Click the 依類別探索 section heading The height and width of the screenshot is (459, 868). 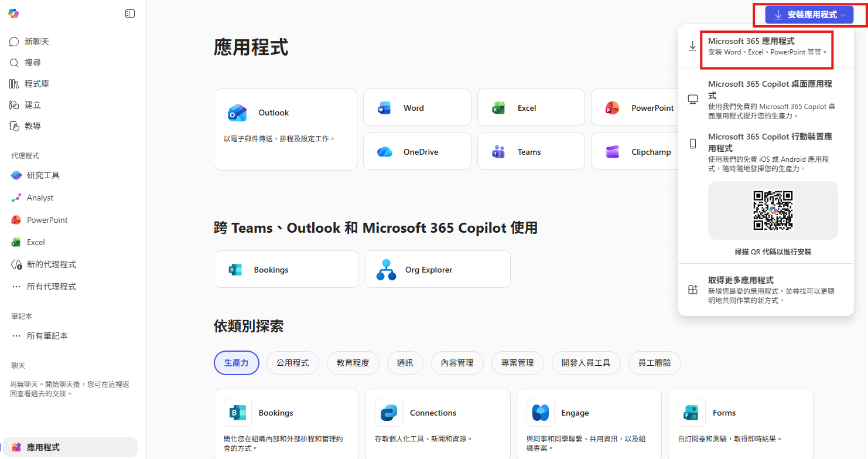249,327
